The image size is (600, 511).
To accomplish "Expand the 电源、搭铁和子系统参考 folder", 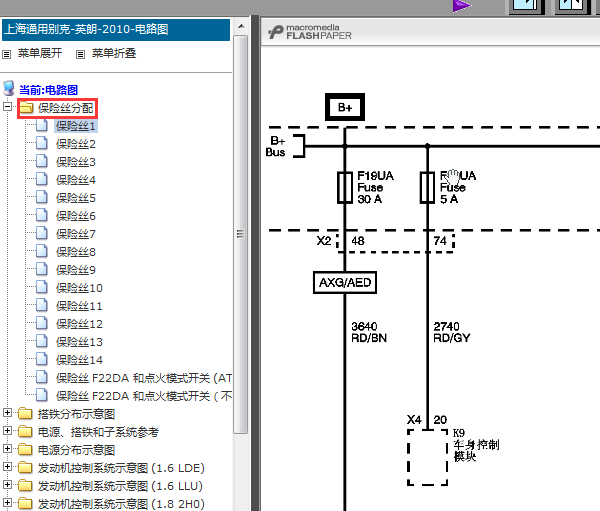I will click(7, 430).
